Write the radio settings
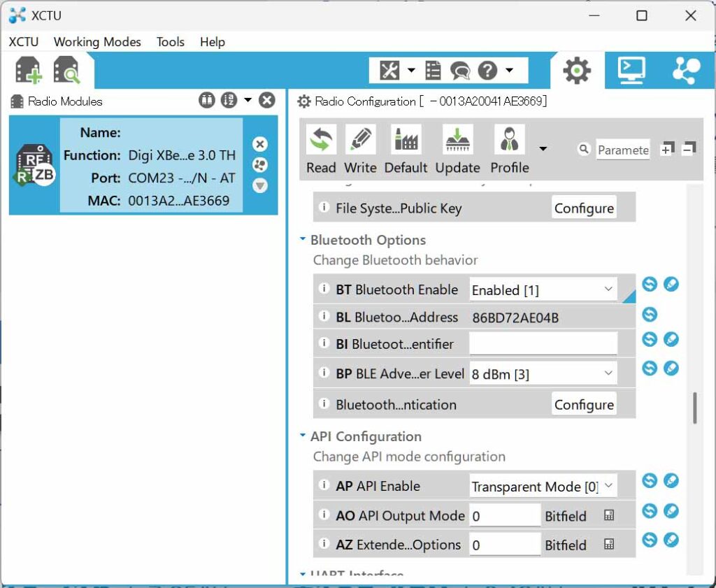 (x=360, y=150)
